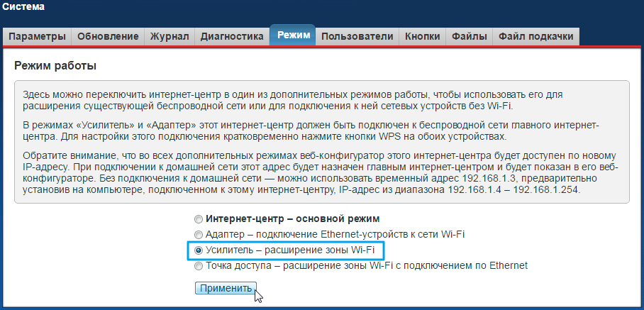Select the Усилитель Wi-Fi zone radio option
Screen dimensions: 644x310
199,250
